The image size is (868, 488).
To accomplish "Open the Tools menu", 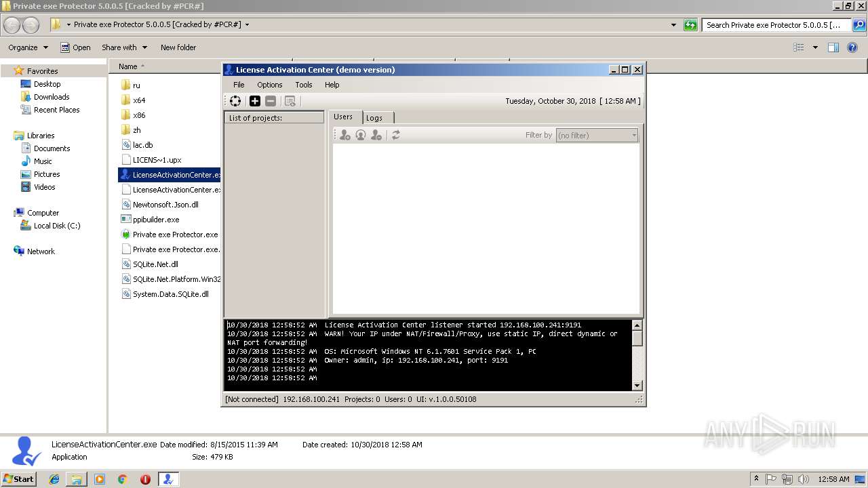I will [303, 85].
